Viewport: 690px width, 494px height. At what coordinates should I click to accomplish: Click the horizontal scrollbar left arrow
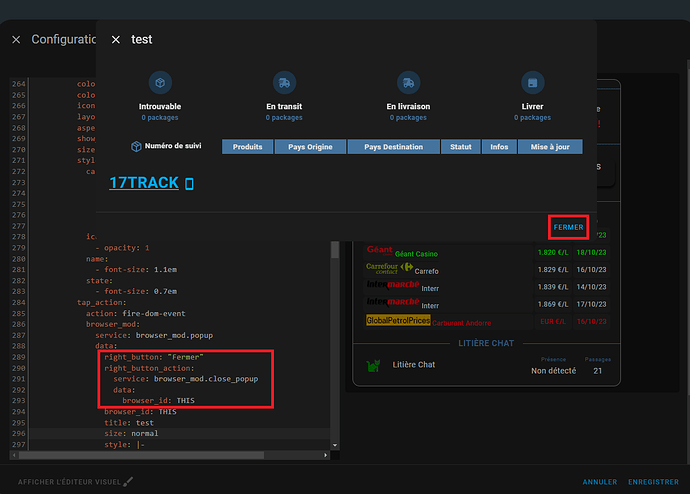(15, 455)
